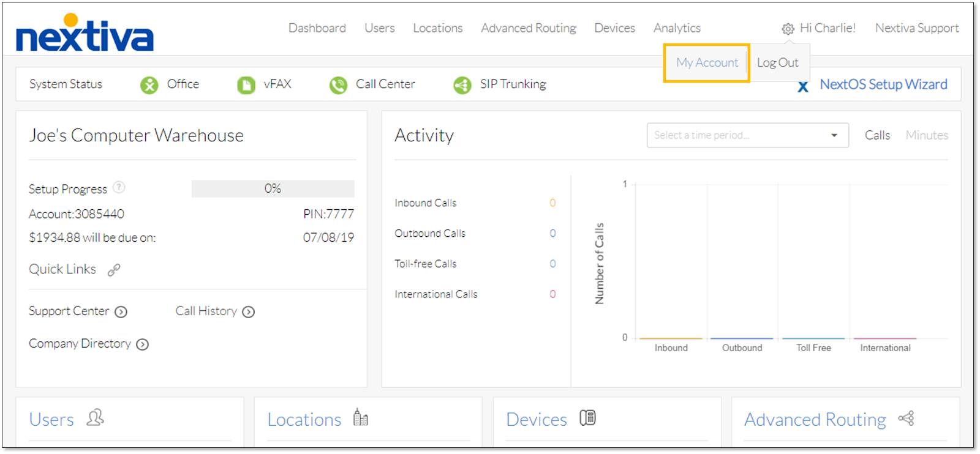Click the Company Directory arrow icon
This screenshot has width=980, height=454.
(x=142, y=344)
